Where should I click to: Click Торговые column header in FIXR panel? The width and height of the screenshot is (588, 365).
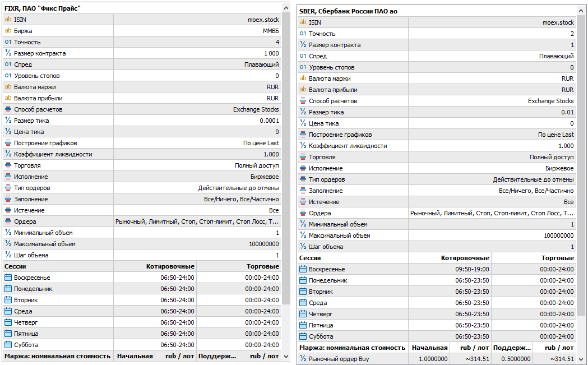[263, 266]
